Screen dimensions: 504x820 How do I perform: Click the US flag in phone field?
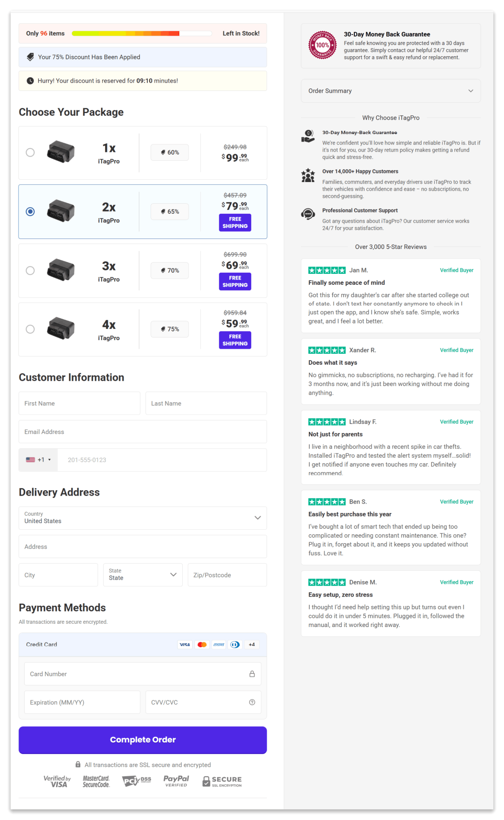(31, 460)
